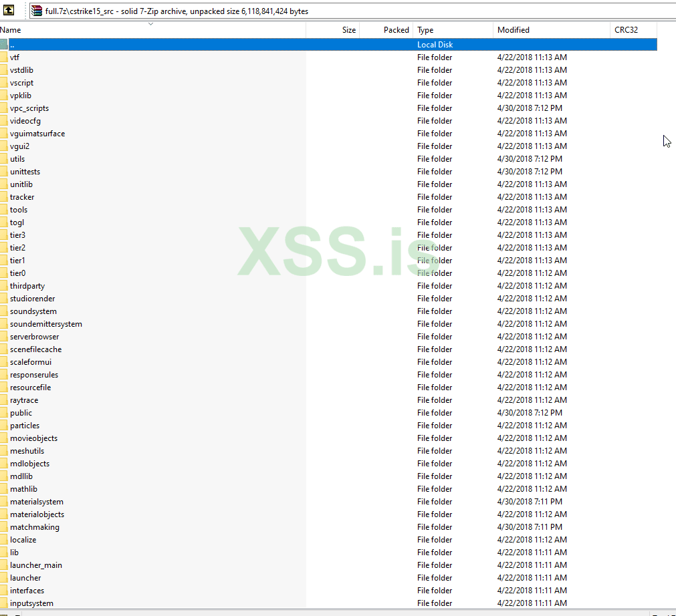Click the up one level arrow icon
Image resolution: width=676 pixels, height=616 pixels.
coord(9,10)
